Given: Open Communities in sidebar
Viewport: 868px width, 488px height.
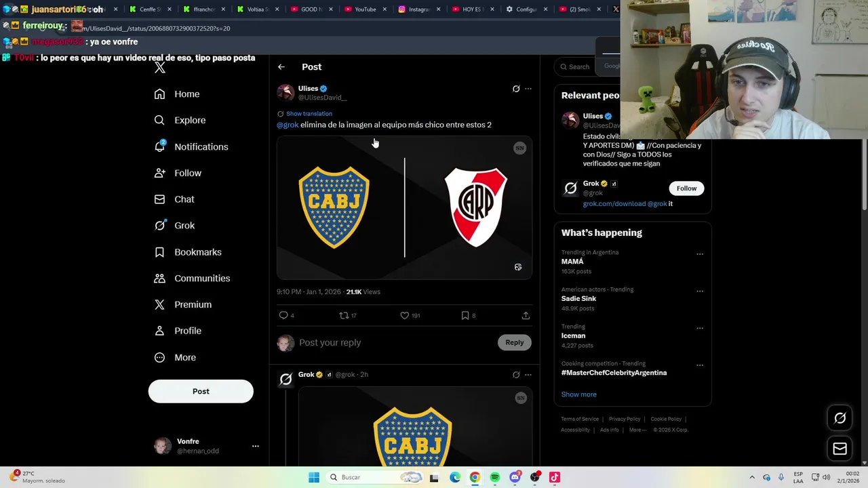Looking at the screenshot, I should 192,279.
